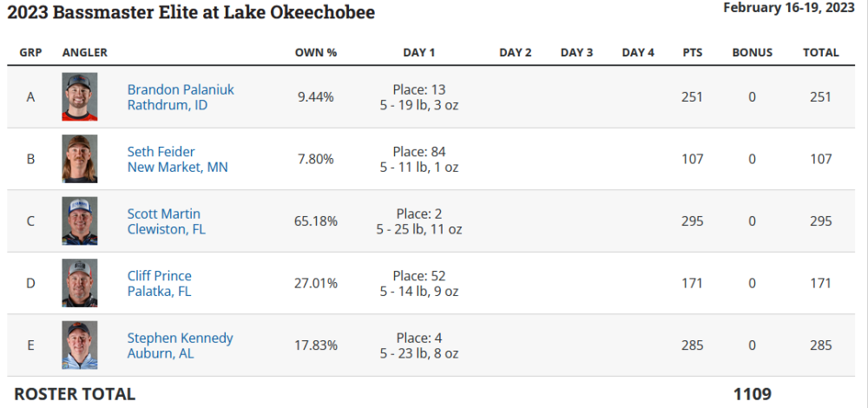Click Cliff Prince's headshot photo

pyautogui.click(x=80, y=283)
